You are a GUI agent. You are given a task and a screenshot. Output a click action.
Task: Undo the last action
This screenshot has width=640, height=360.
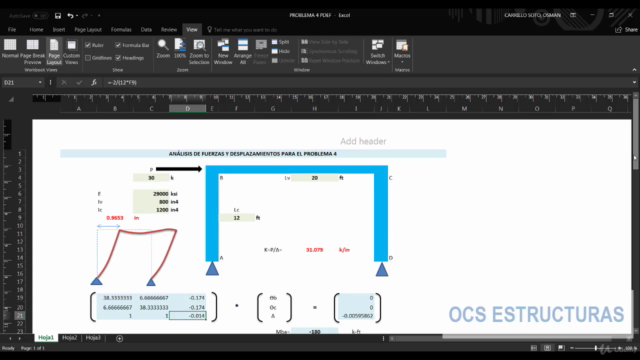70,16
